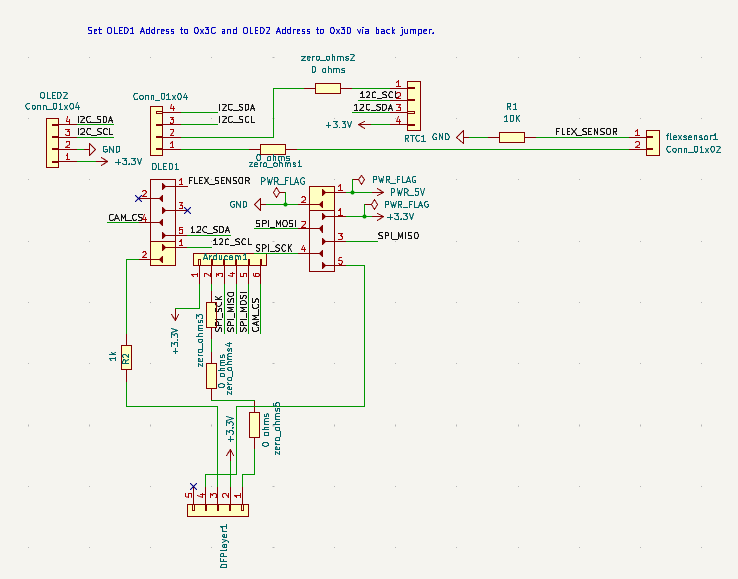Click the PWR_FLAG diamond above +3.3V rail
Image resolution: width=738 pixels, height=579 pixels.
(x=374, y=204)
